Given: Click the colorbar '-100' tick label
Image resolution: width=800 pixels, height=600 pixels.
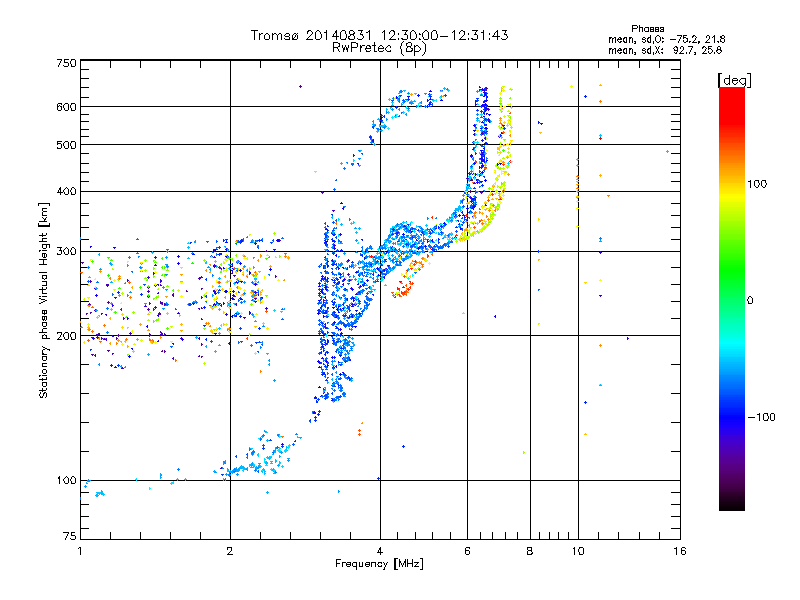Looking at the screenshot, I should (x=762, y=417).
